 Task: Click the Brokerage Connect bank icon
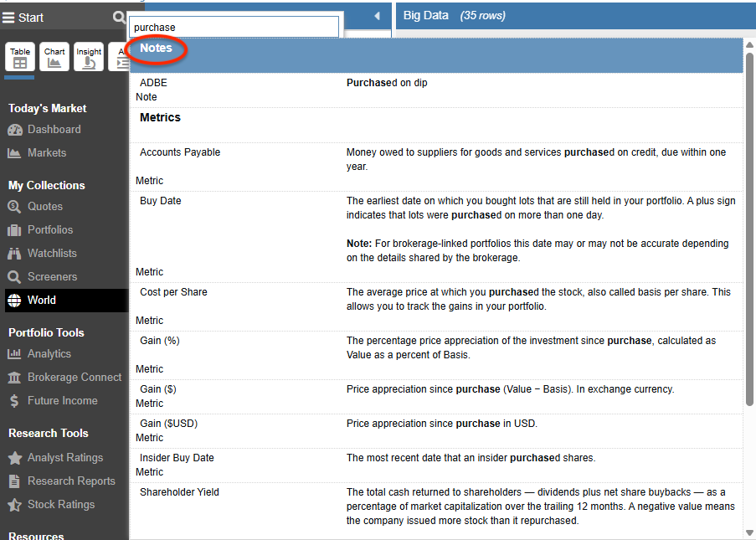[x=14, y=378]
